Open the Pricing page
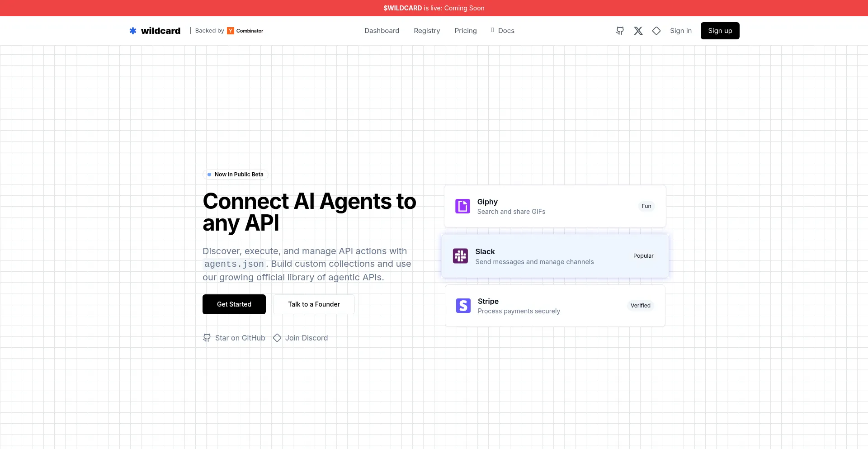The width and height of the screenshot is (868, 449). point(465,31)
